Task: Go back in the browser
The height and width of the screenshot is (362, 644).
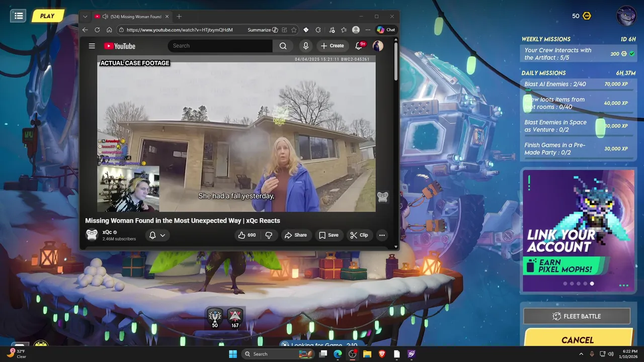Action: [85, 30]
